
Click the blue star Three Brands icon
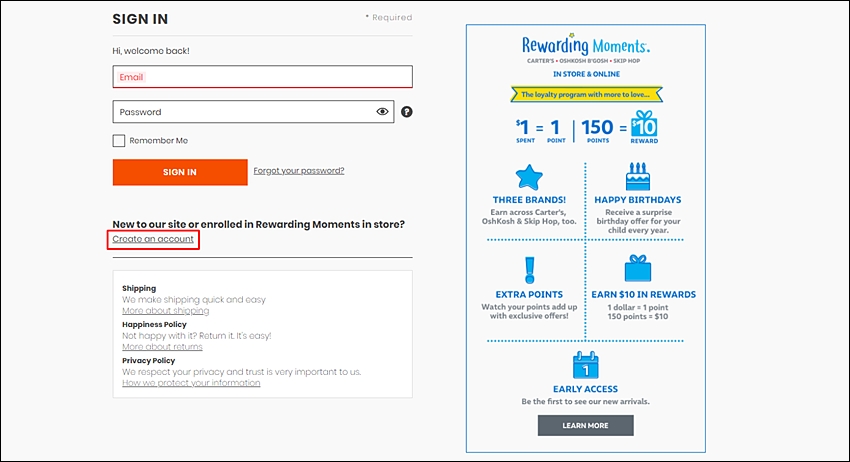[529, 177]
